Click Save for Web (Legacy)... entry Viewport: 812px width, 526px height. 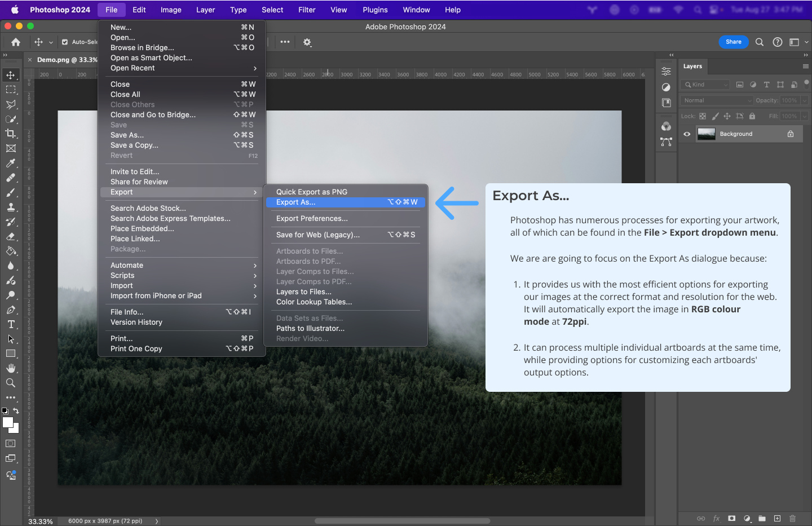(317, 235)
